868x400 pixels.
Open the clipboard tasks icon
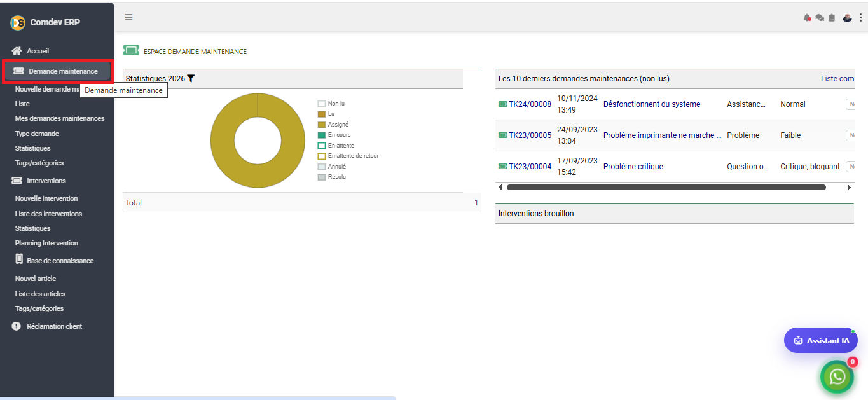[x=832, y=18]
